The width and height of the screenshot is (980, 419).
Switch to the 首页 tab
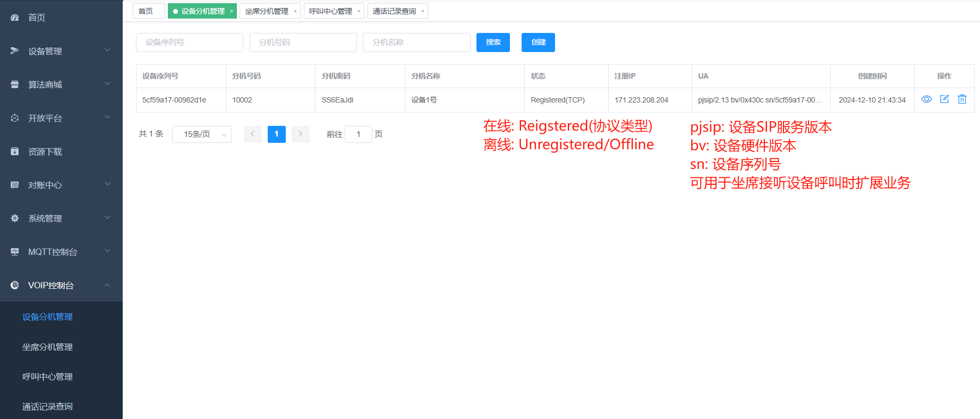(148, 11)
